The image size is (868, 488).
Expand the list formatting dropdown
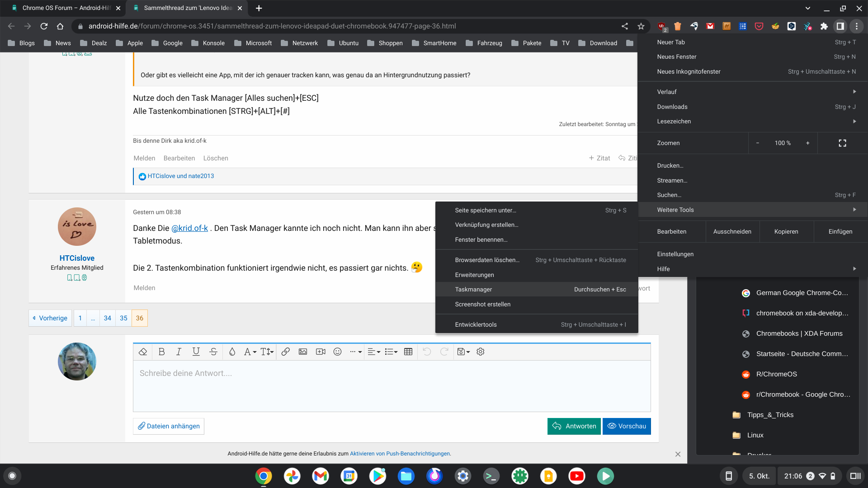click(x=391, y=352)
